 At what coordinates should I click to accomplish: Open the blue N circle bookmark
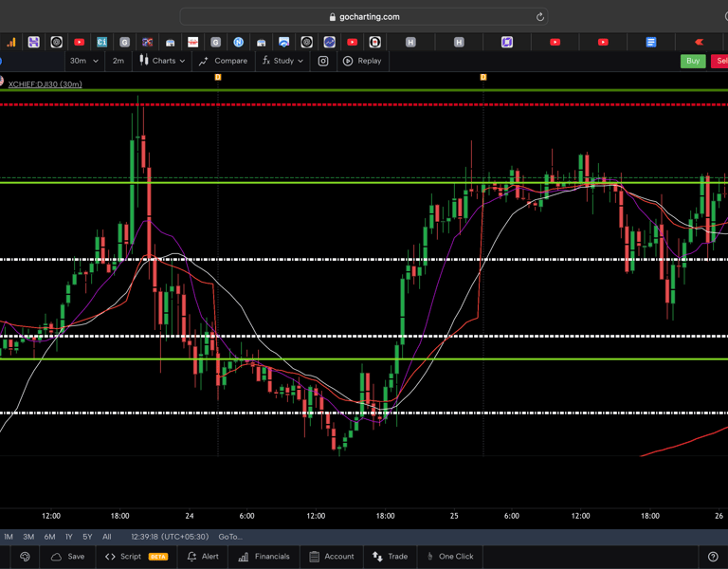coord(238,43)
